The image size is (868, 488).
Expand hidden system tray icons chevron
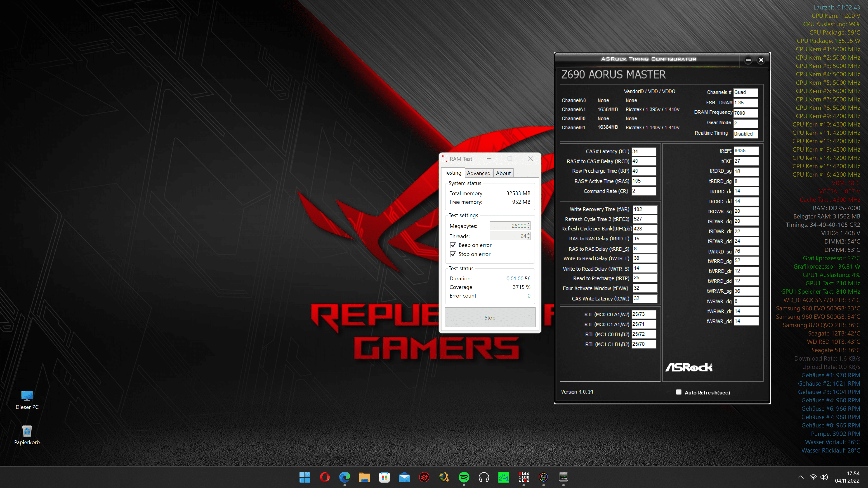tap(801, 477)
